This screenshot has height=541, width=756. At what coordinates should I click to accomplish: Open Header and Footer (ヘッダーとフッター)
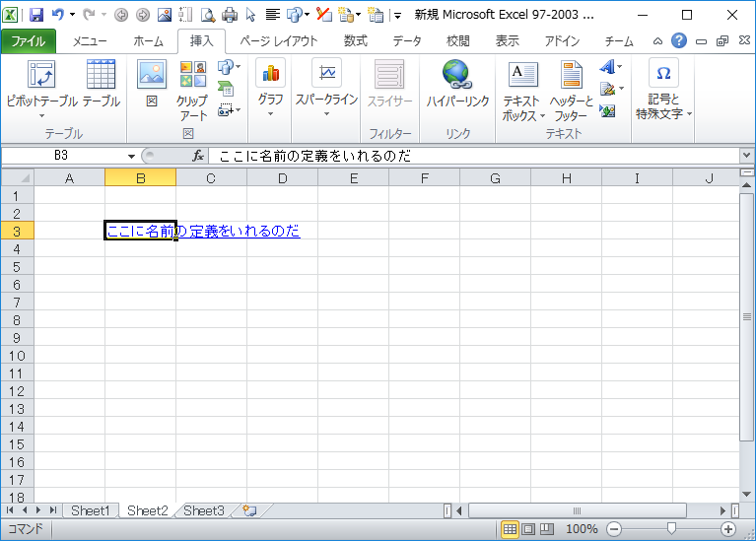click(x=572, y=91)
